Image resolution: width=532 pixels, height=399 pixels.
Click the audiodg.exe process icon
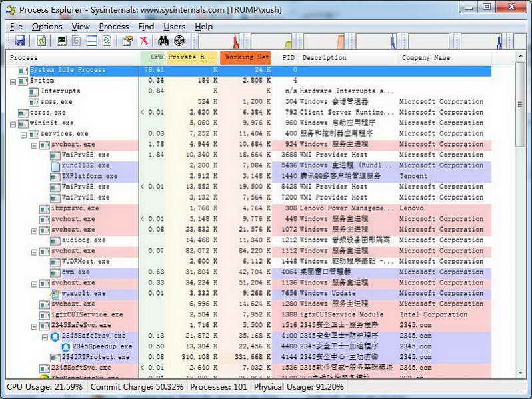click(55, 240)
